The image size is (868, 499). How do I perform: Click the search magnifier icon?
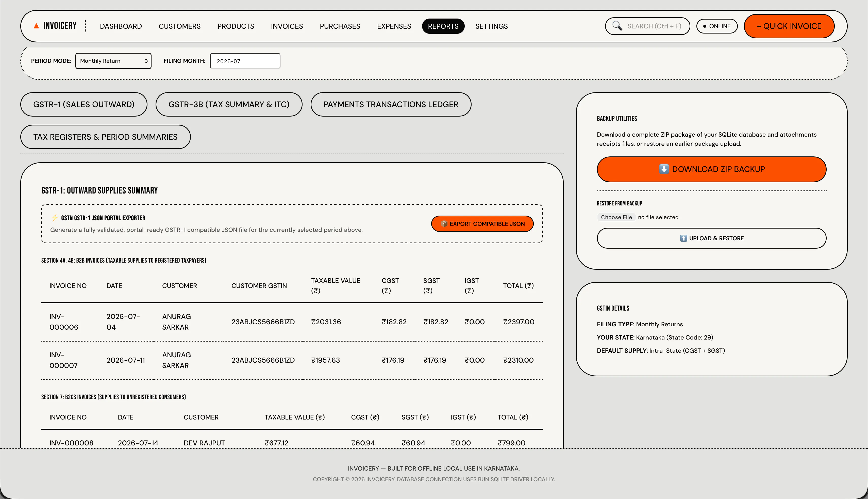(x=617, y=26)
